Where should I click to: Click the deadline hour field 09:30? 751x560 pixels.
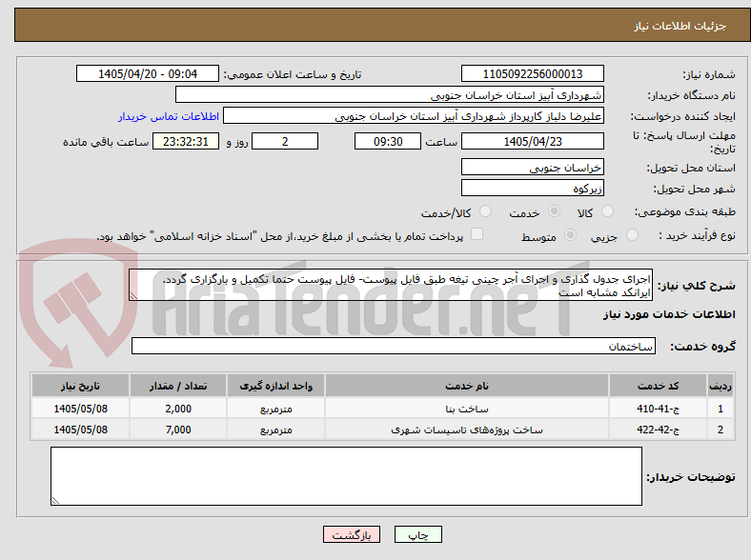pyautogui.click(x=388, y=141)
